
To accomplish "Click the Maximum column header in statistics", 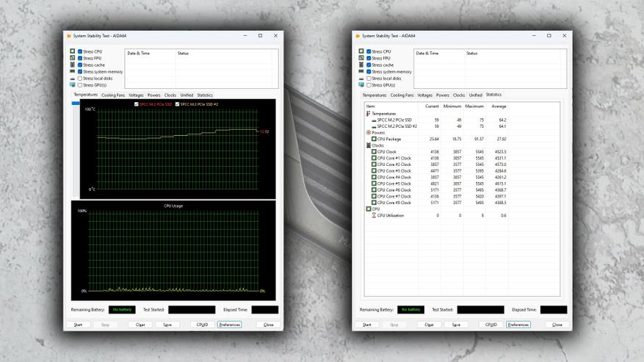I will [474, 106].
